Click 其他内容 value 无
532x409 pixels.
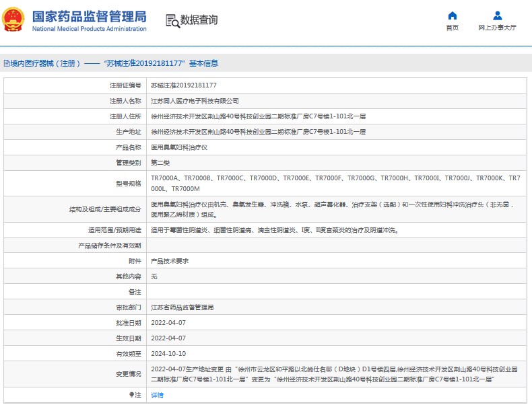click(x=154, y=276)
